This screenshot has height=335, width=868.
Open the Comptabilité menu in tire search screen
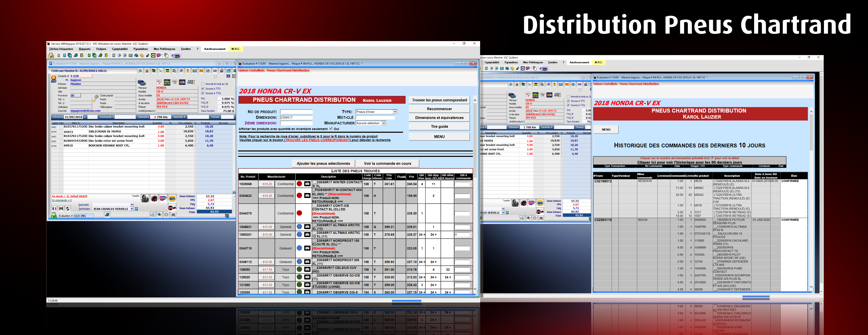click(x=120, y=49)
